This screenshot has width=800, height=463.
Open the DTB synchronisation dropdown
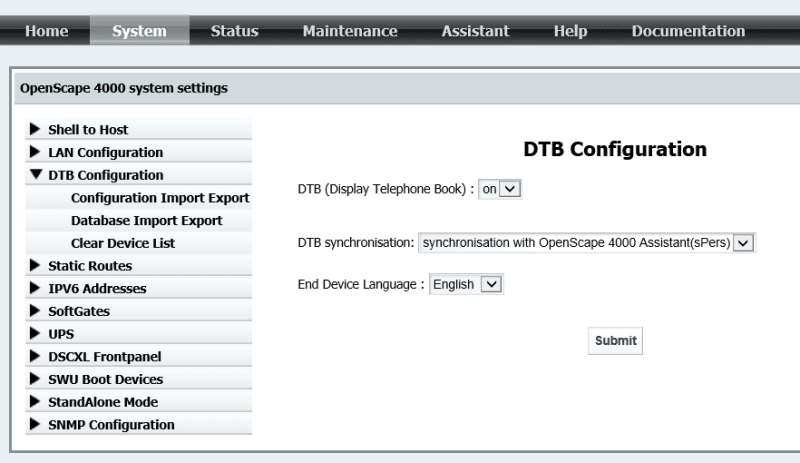click(587, 242)
